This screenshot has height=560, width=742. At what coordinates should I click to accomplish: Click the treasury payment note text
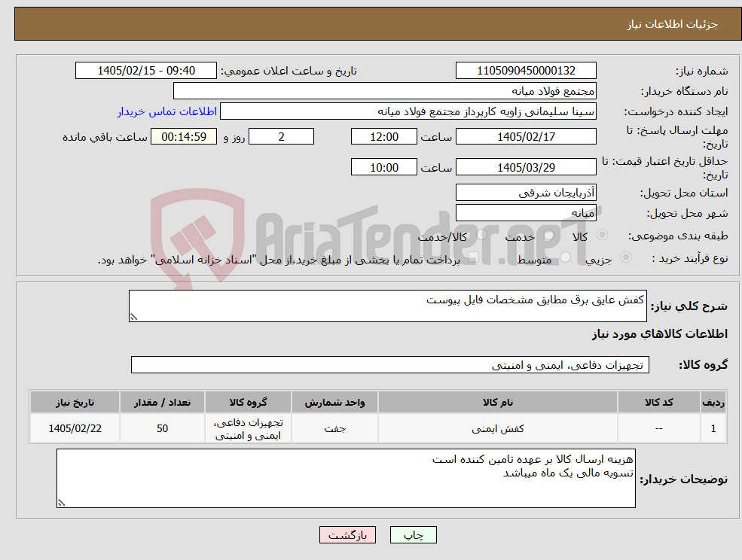[279, 260]
